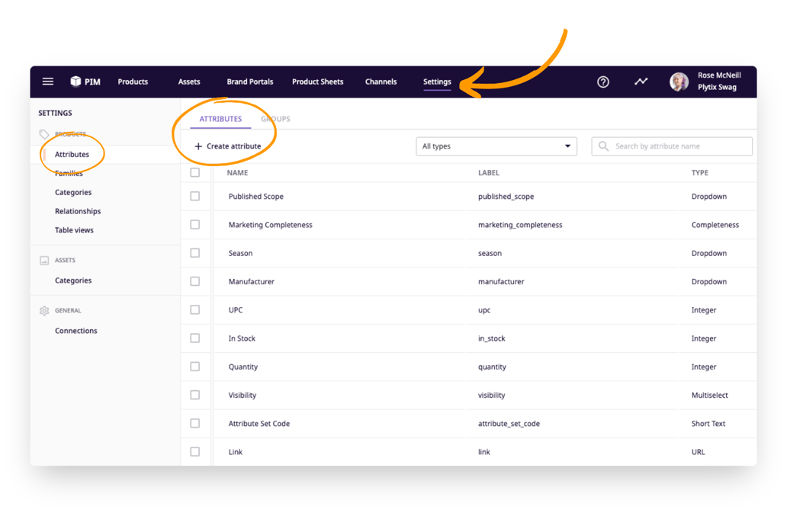Open Connections under General settings
Image resolution: width=787 pixels, height=532 pixels.
click(x=75, y=330)
